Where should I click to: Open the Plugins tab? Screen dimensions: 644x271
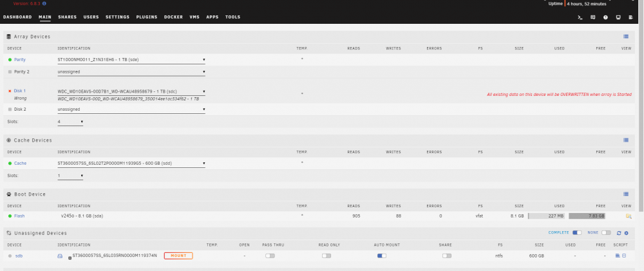coord(147,17)
